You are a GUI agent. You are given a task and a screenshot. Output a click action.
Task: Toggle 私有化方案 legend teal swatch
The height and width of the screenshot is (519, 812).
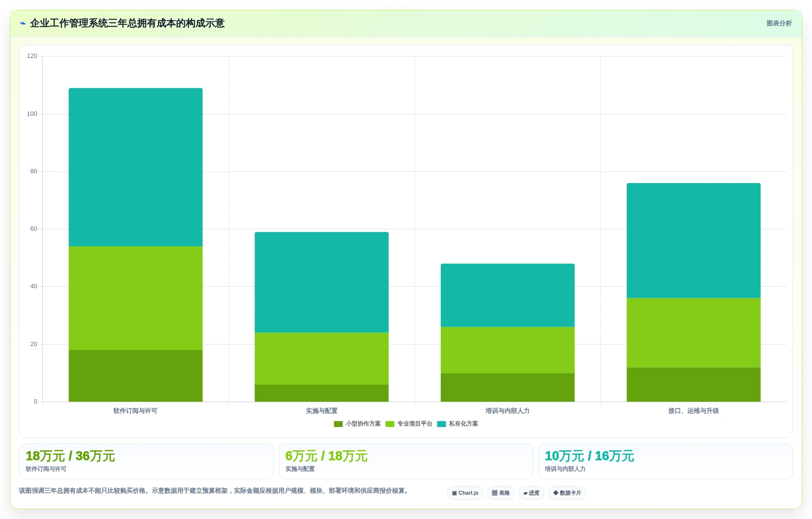[441, 424]
